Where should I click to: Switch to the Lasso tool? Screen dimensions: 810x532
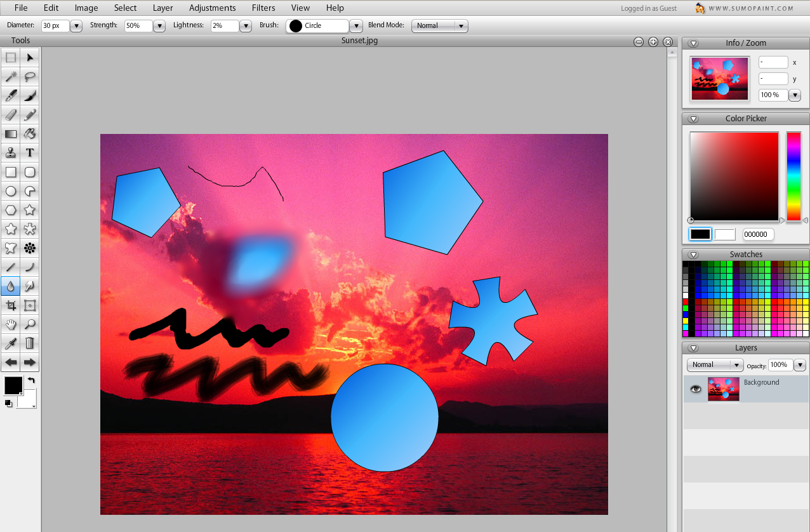click(29, 76)
